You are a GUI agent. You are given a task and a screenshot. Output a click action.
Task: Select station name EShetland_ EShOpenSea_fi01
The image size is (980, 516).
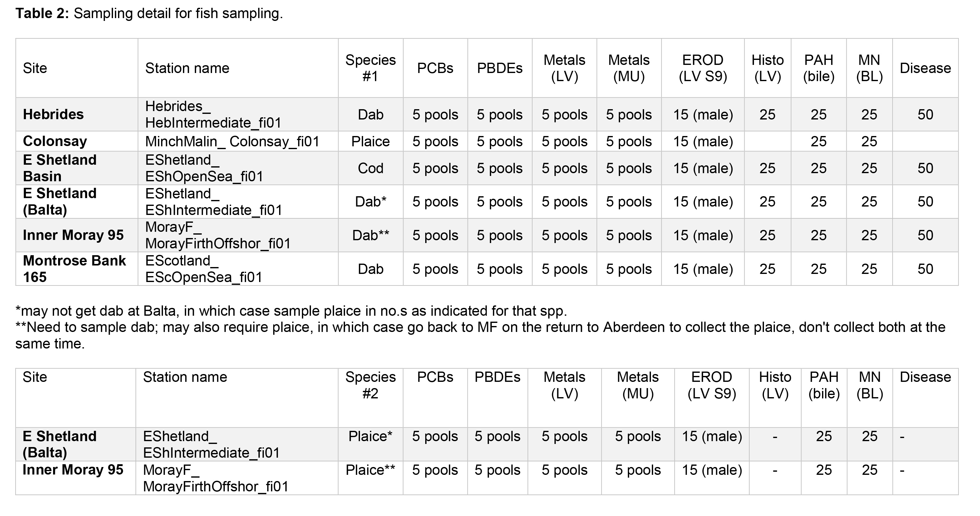tap(204, 168)
